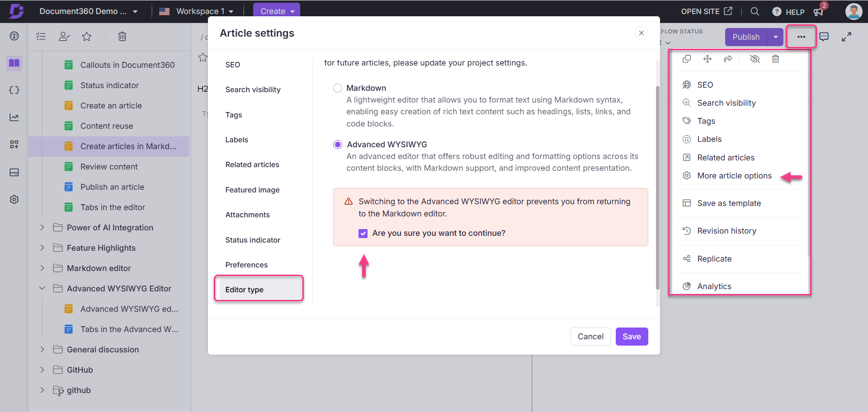Toggle the hide article eye icon
This screenshot has height=412, width=868.
(x=755, y=59)
